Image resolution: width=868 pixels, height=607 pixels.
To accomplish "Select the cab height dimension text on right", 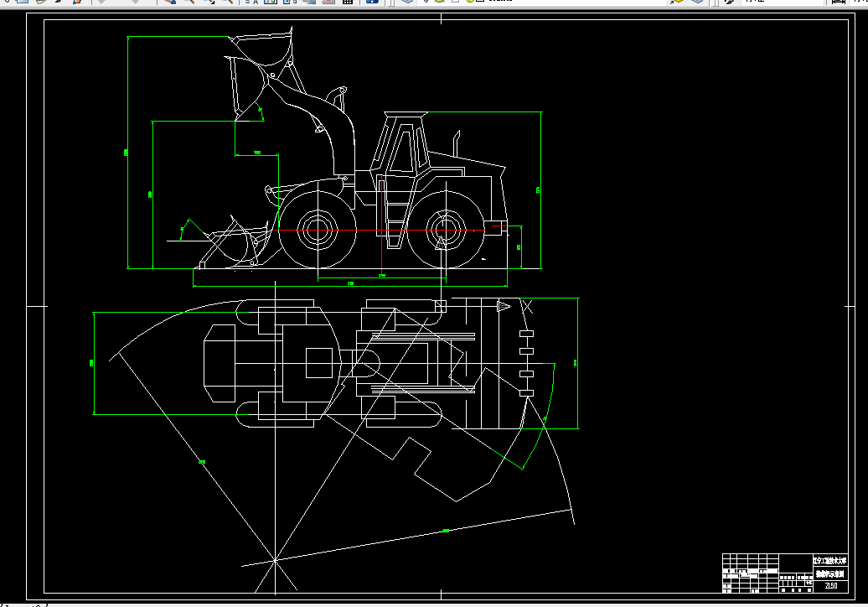I will click(x=538, y=190).
